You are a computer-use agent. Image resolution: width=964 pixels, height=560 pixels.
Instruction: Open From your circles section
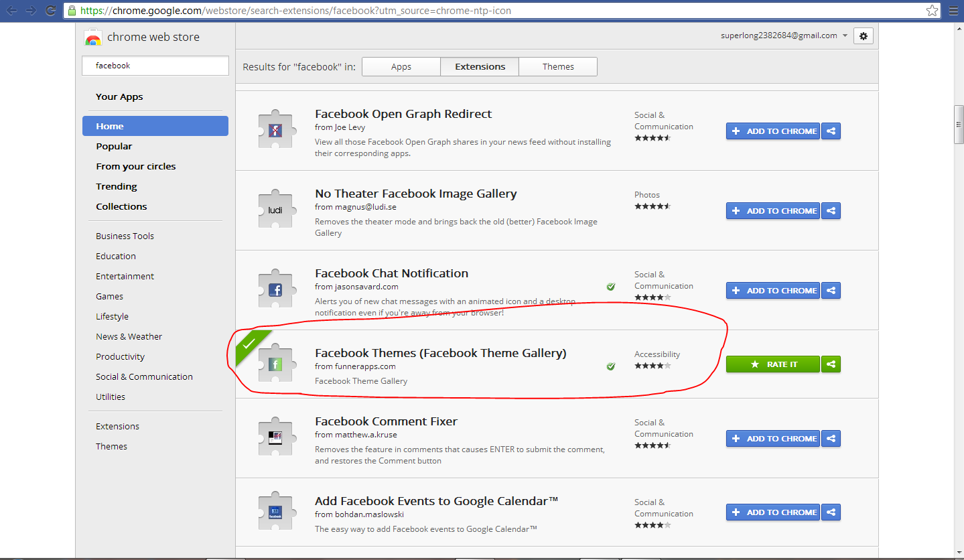(136, 166)
